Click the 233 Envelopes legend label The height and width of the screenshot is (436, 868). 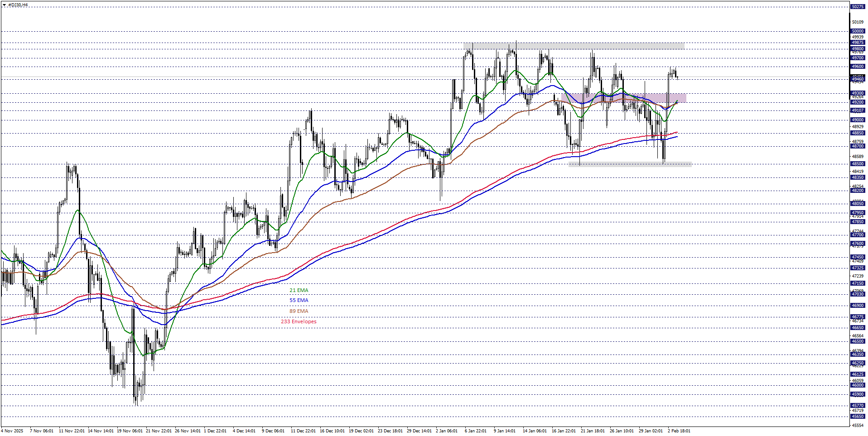[x=299, y=321]
